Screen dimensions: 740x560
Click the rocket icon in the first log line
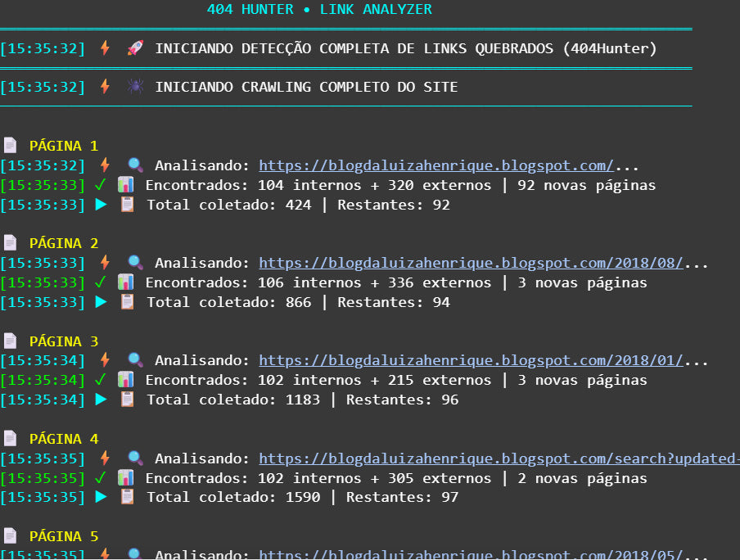click(135, 48)
